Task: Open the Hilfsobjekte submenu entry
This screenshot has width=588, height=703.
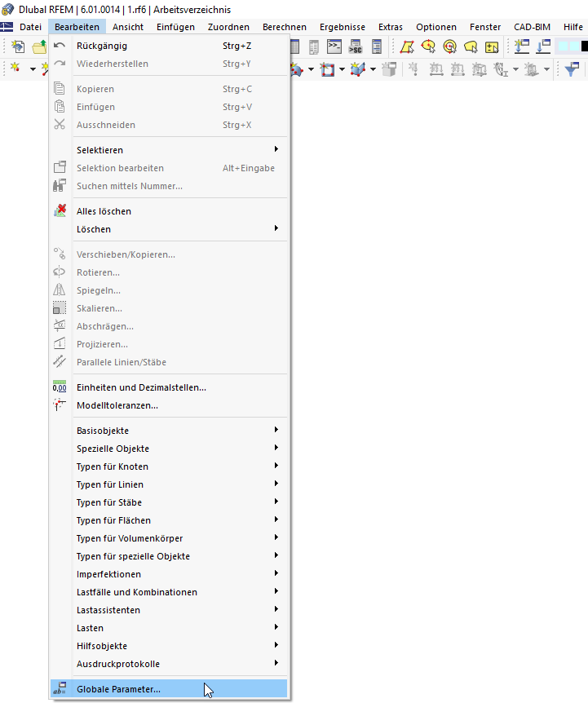Action: tap(169, 646)
